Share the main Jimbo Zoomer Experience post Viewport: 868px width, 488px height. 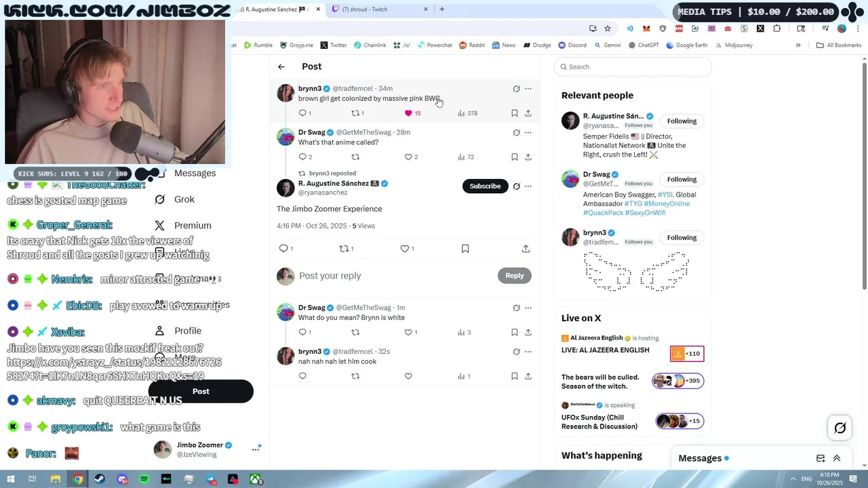coord(526,249)
